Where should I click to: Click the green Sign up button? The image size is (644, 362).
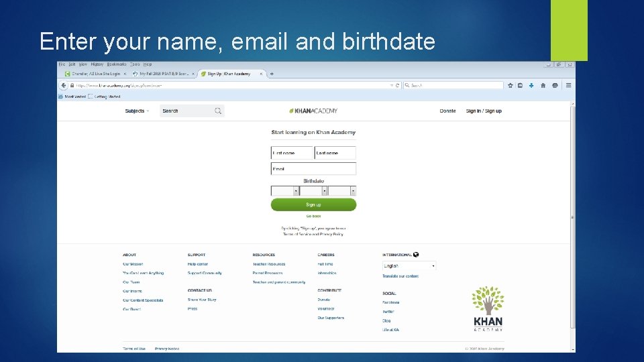313,204
